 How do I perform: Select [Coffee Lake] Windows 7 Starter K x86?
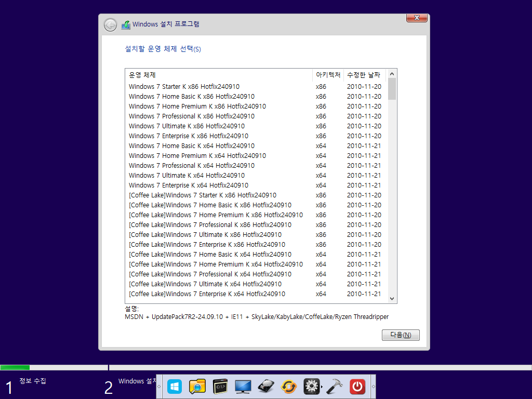[x=256, y=195]
